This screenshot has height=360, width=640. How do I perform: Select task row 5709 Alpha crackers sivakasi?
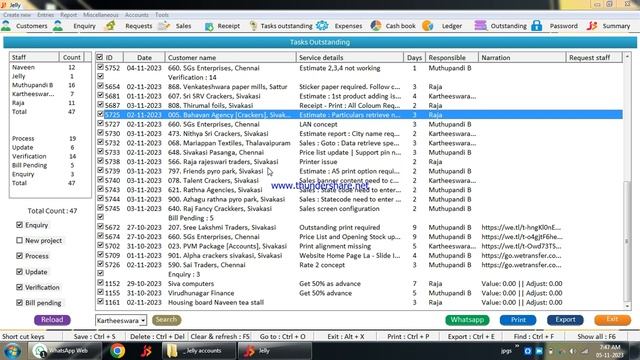pos(359,256)
